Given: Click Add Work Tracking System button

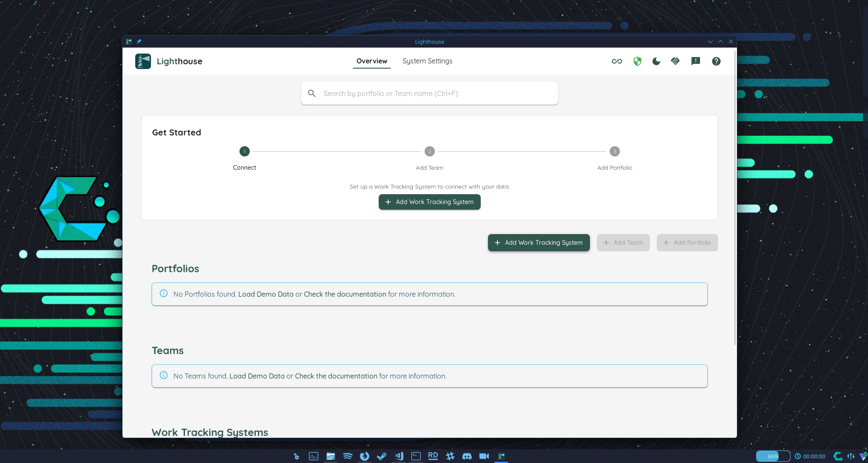Looking at the screenshot, I should tap(429, 202).
